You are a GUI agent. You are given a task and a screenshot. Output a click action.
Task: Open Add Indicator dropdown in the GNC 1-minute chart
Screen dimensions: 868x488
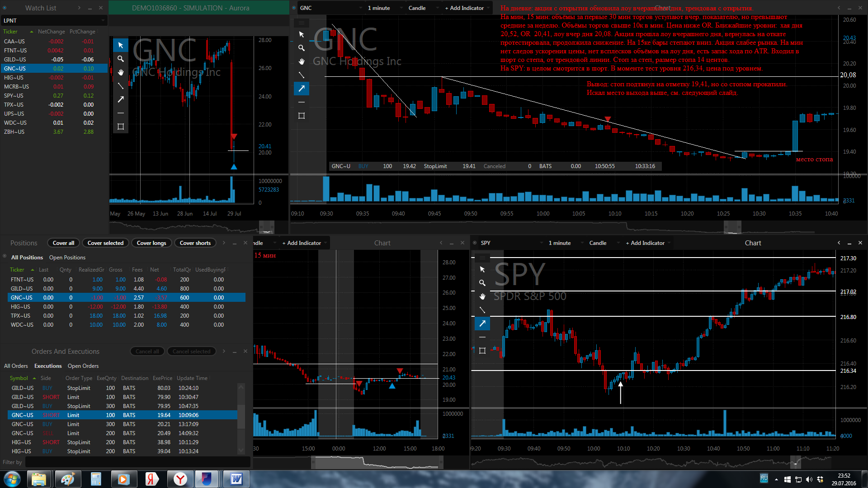coord(467,8)
